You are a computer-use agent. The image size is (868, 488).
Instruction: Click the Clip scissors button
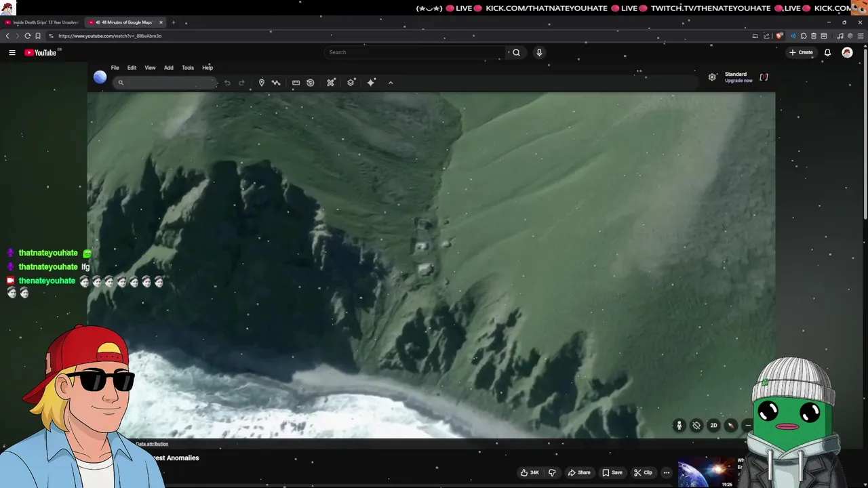(643, 472)
